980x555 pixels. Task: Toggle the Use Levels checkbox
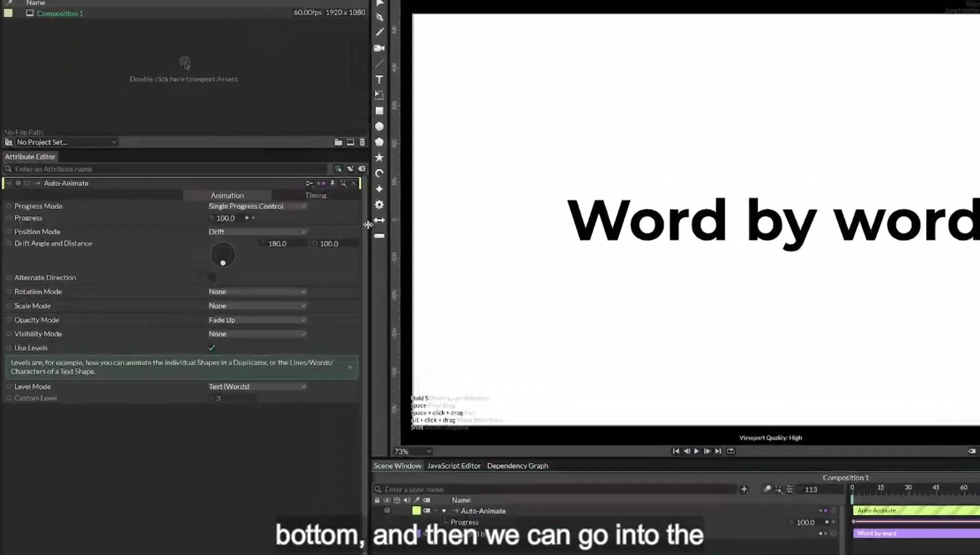click(212, 348)
